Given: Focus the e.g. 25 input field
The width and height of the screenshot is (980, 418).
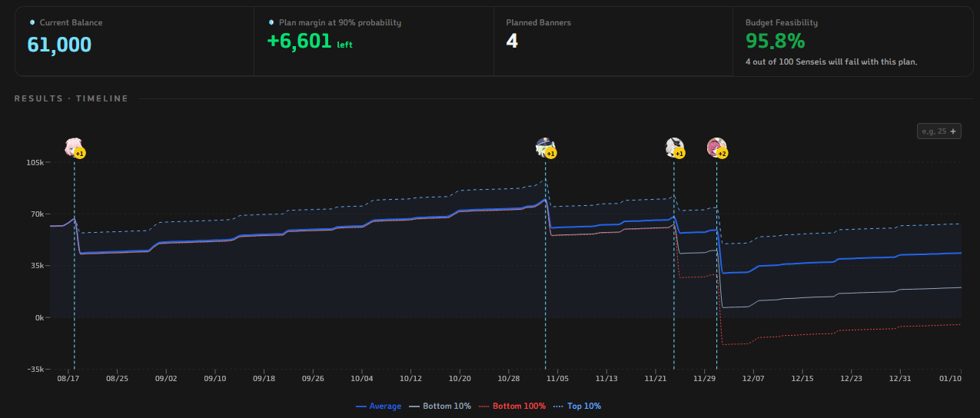Looking at the screenshot, I should pyautogui.click(x=933, y=131).
